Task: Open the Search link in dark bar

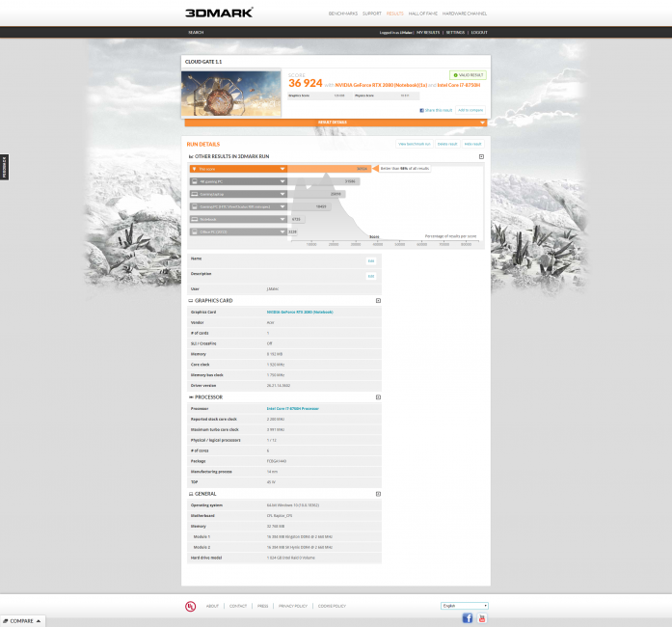Action: (196, 33)
